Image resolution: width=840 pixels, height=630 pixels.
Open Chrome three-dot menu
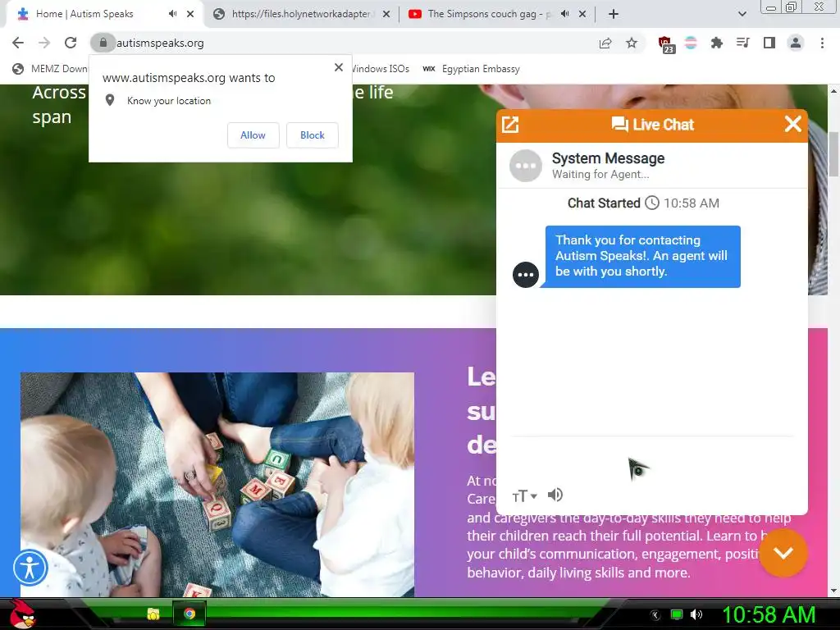822,43
